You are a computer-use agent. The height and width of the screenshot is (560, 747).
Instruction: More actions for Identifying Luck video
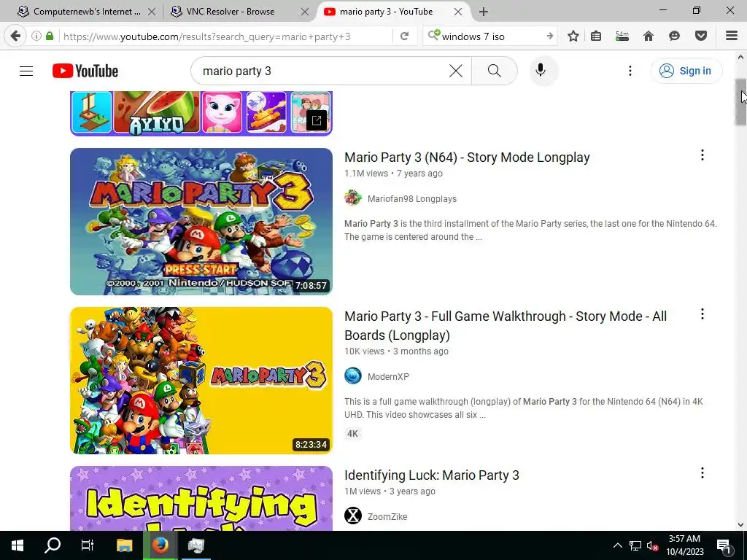pos(703,472)
